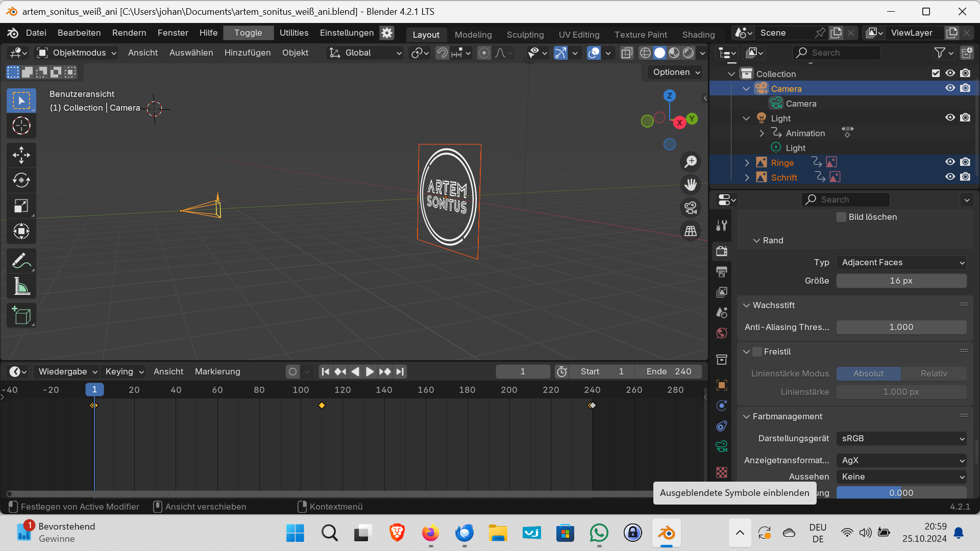Switch to the Sculpting workspace tab

[525, 35]
